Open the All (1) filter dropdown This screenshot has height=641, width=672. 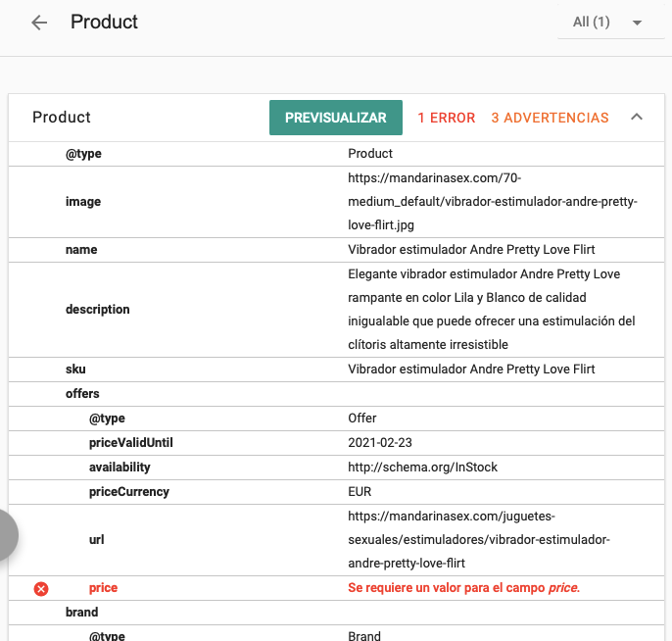pyautogui.click(x=610, y=23)
